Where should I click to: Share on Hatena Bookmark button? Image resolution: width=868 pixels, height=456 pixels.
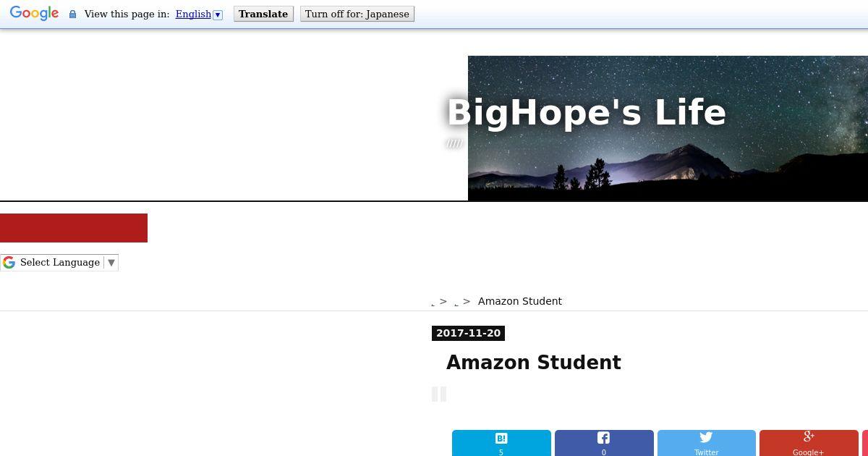click(501, 443)
